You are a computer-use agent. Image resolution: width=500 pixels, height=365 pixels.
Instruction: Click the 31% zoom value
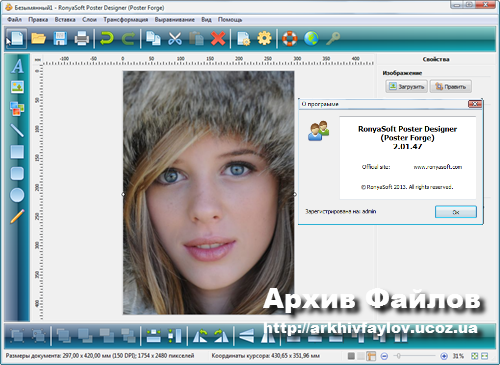[x=458, y=356]
